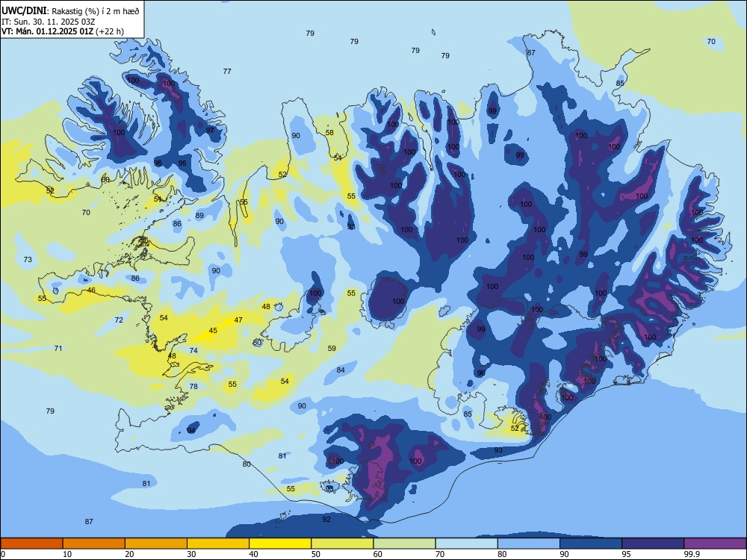747x560 pixels.
Task: Click the humidity value '46' on the map
Action: pyautogui.click(x=91, y=290)
